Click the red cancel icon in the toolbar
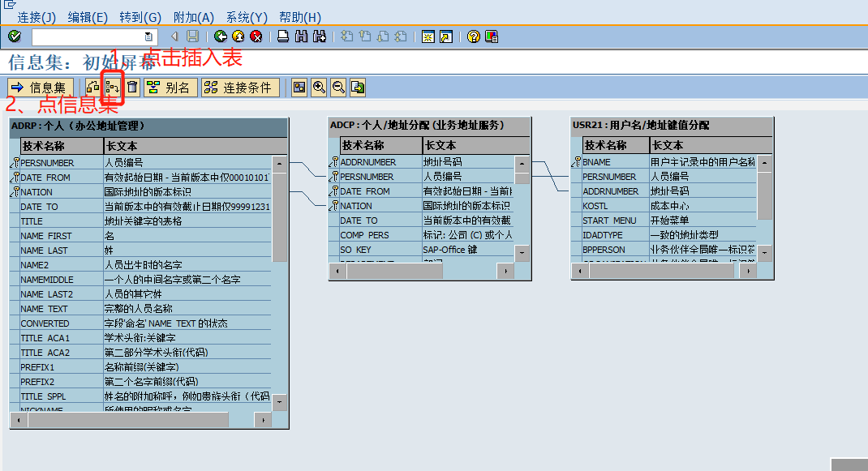This screenshot has width=868, height=471. tap(257, 36)
